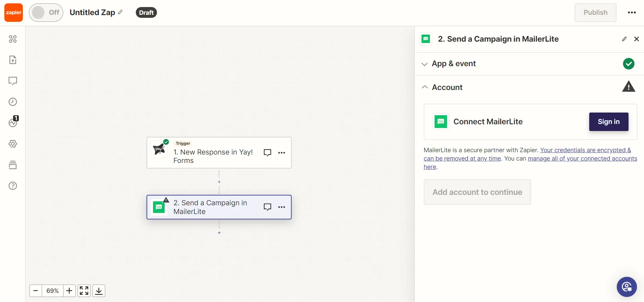Zoom out the canvas

36,291
